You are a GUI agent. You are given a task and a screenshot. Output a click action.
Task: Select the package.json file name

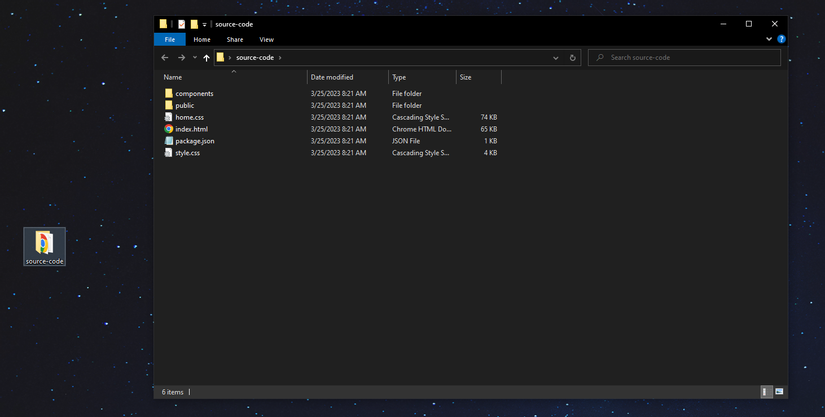195,141
